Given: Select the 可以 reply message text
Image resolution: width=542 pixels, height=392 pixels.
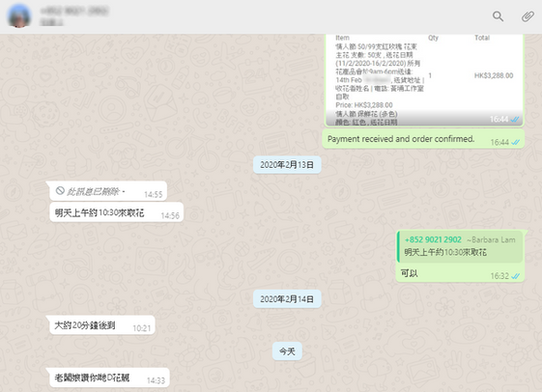Looking at the screenshot, I should click(410, 273).
